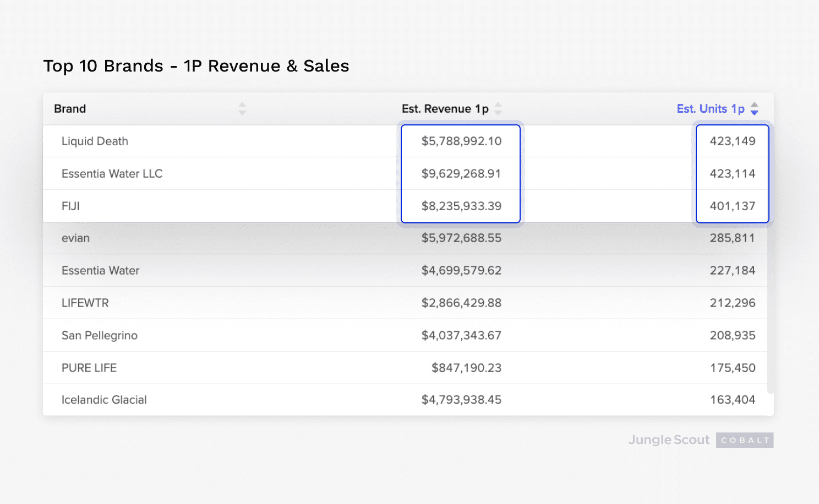Viewport: 819px width, 504px height.
Task: Sort table by Brand column arrows
Action: (242, 109)
